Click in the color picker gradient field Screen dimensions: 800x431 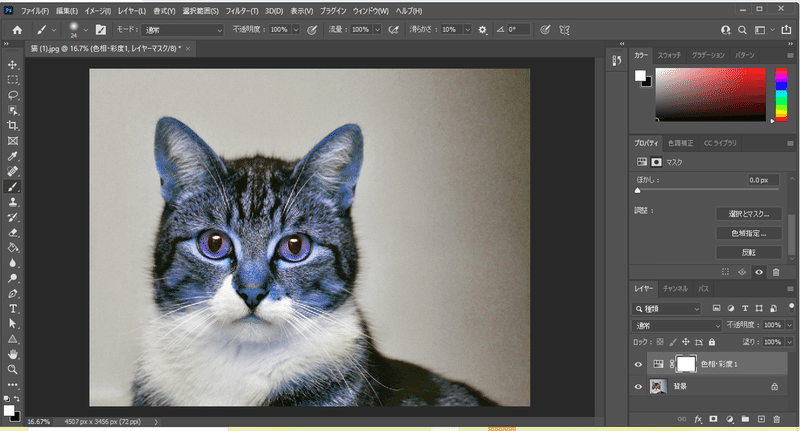[712, 95]
